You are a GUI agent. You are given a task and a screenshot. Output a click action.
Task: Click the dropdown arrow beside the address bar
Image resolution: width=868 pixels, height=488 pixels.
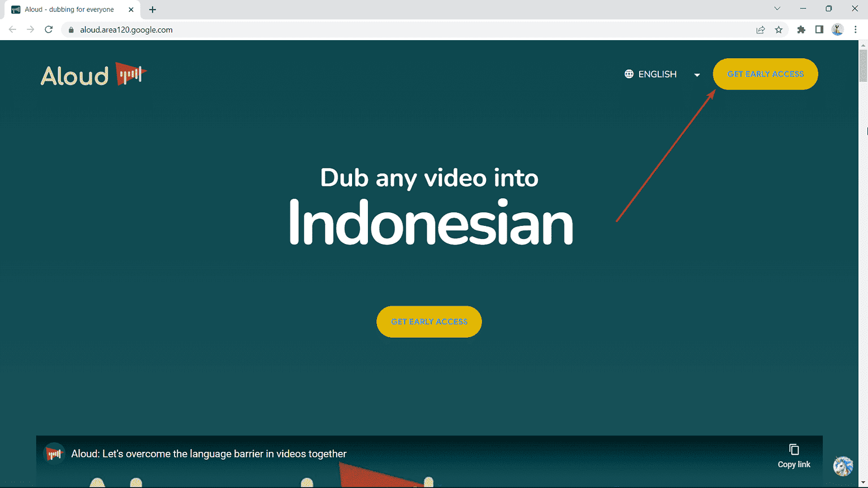(777, 8)
